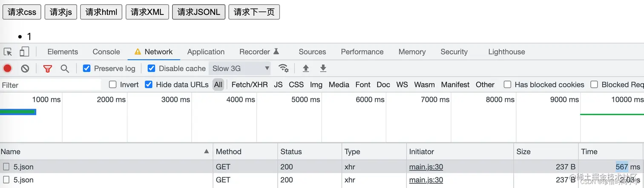Sort by the Time column header

pyautogui.click(x=611, y=151)
